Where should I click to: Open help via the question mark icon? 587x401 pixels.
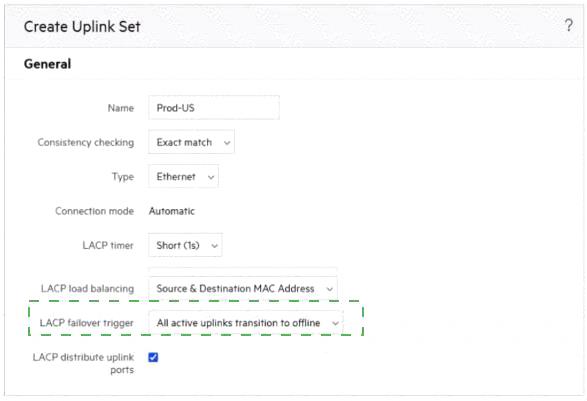(x=569, y=25)
